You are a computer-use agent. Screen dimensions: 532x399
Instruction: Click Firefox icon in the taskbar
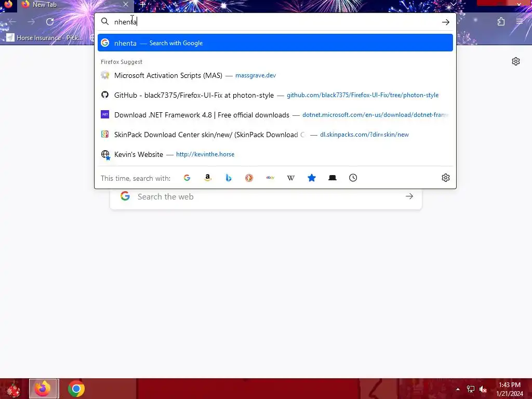pyautogui.click(x=44, y=389)
